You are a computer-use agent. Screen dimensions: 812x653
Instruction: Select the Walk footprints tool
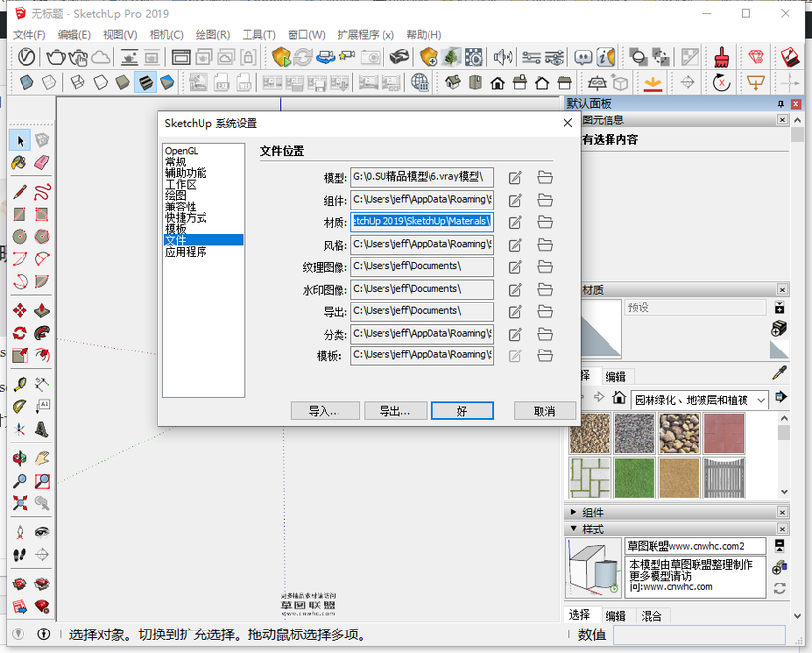coord(20,554)
